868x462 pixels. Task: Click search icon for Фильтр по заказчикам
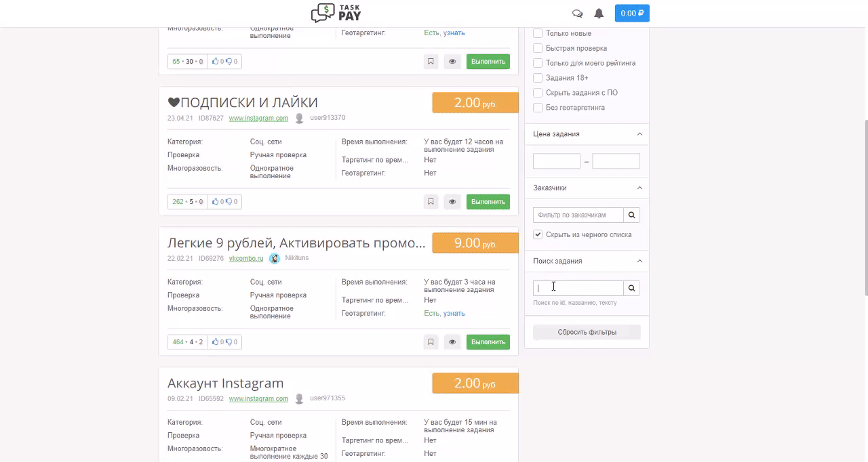631,215
